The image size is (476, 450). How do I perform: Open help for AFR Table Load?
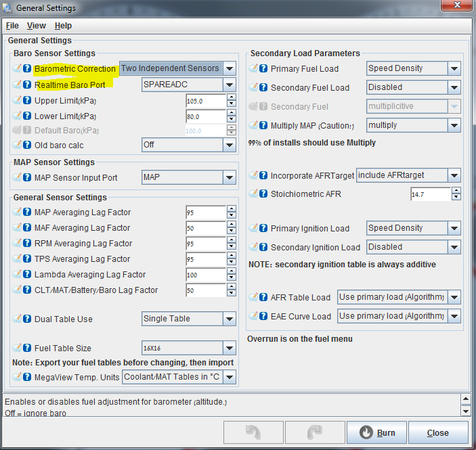pyautogui.click(x=263, y=297)
